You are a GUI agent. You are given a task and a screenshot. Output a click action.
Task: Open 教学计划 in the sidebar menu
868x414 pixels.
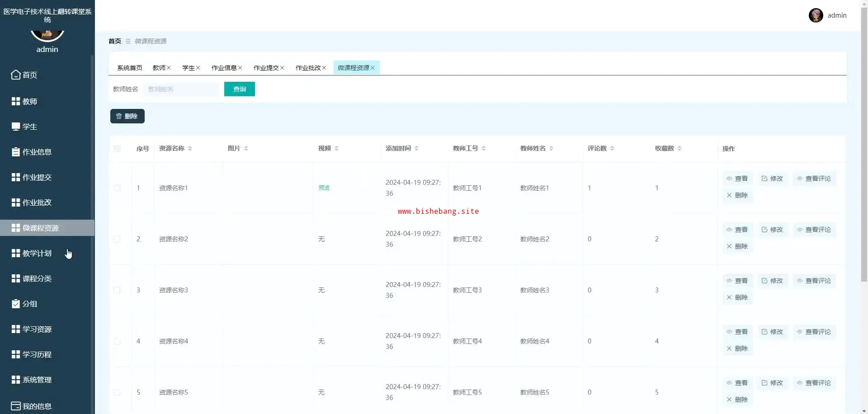[x=37, y=254]
